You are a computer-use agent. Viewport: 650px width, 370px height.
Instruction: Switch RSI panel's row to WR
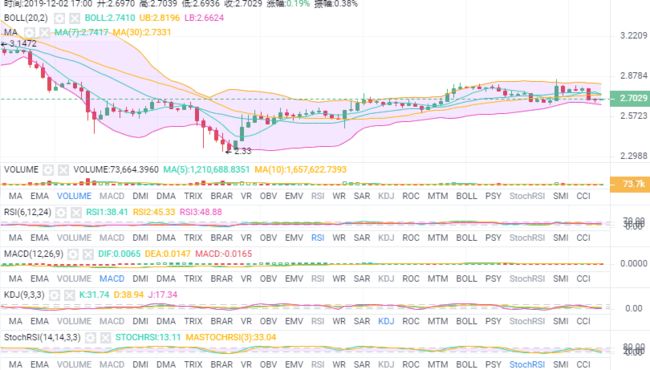pos(339,238)
